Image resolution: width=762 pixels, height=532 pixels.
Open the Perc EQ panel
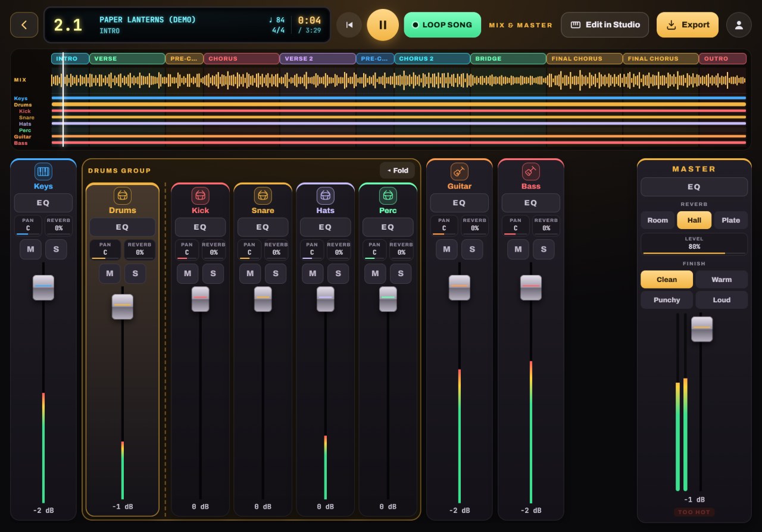(x=388, y=227)
